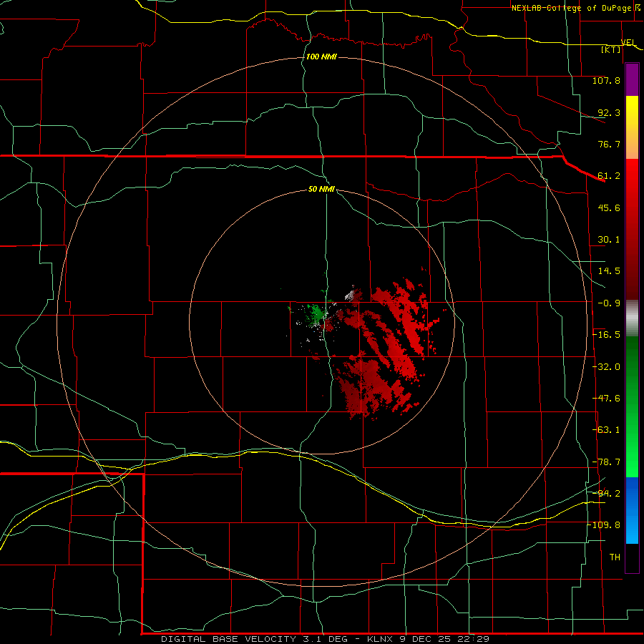Click the green inbound velocity echo near radar

point(316,314)
